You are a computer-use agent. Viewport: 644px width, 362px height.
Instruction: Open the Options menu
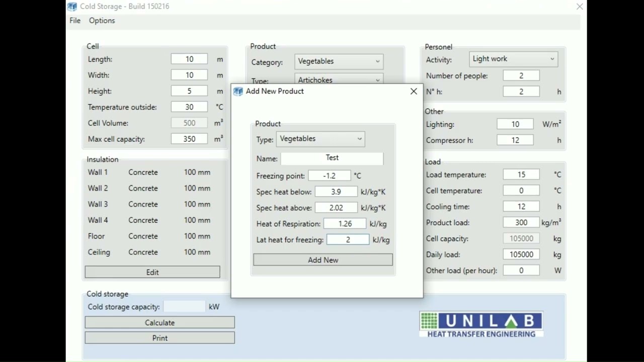tap(102, 21)
